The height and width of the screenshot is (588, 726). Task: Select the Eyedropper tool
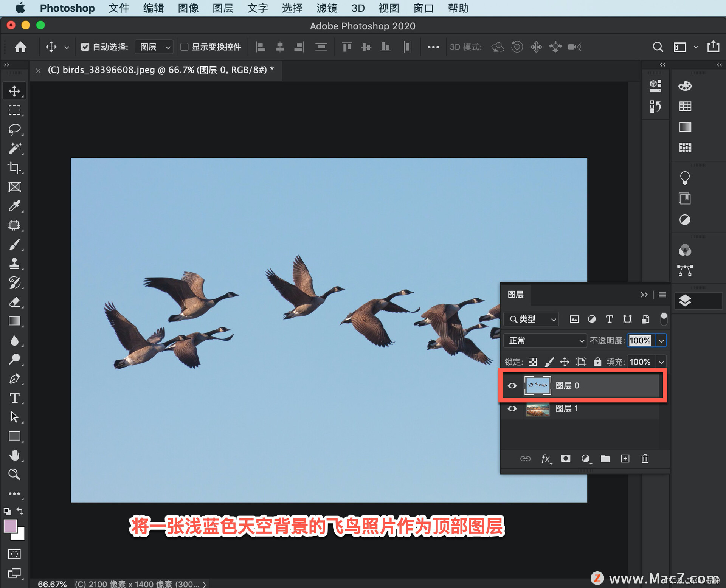pos(14,206)
